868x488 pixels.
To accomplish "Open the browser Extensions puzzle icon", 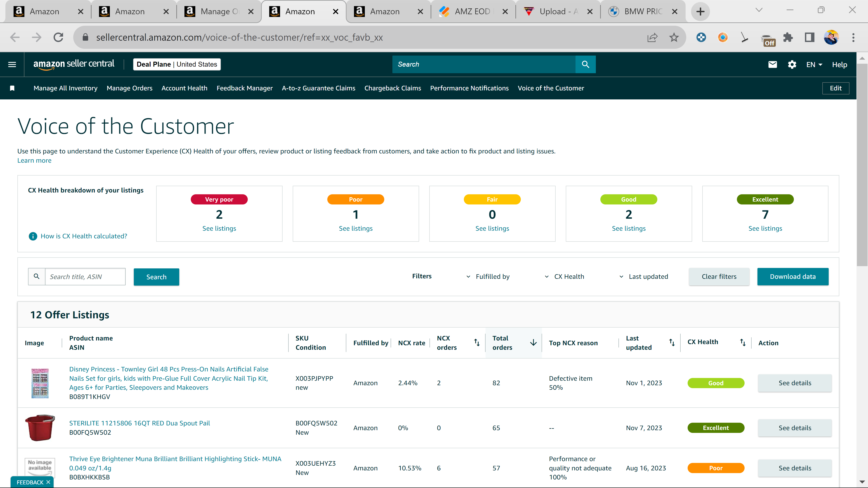I will 788,37.
